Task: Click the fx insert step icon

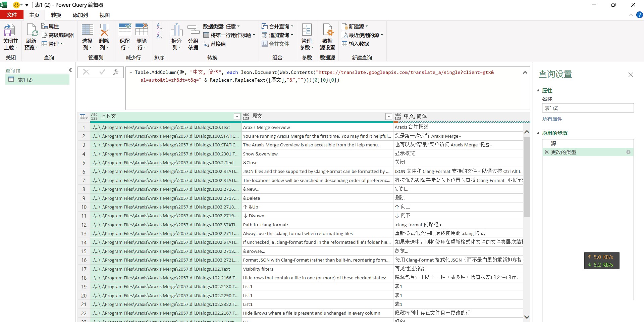Action: pyautogui.click(x=116, y=72)
